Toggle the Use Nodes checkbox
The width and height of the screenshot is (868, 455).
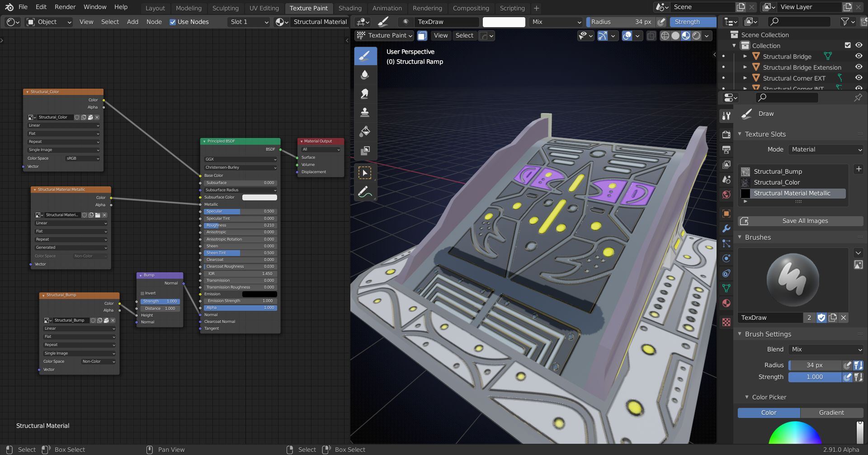pos(173,22)
